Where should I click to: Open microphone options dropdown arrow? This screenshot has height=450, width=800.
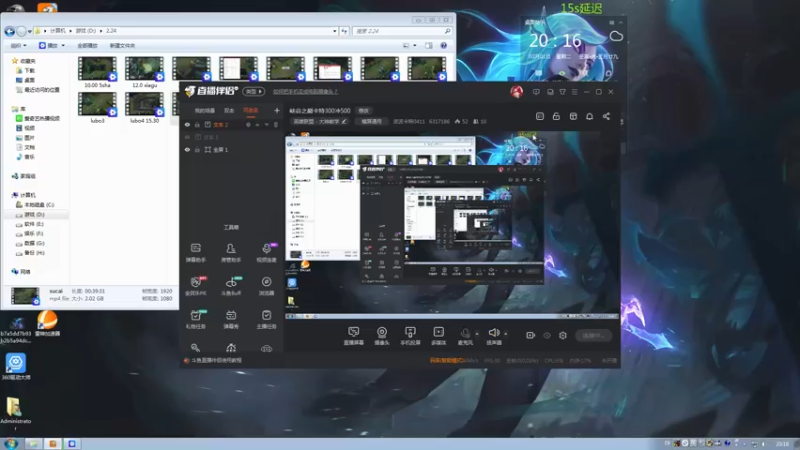click(x=477, y=334)
